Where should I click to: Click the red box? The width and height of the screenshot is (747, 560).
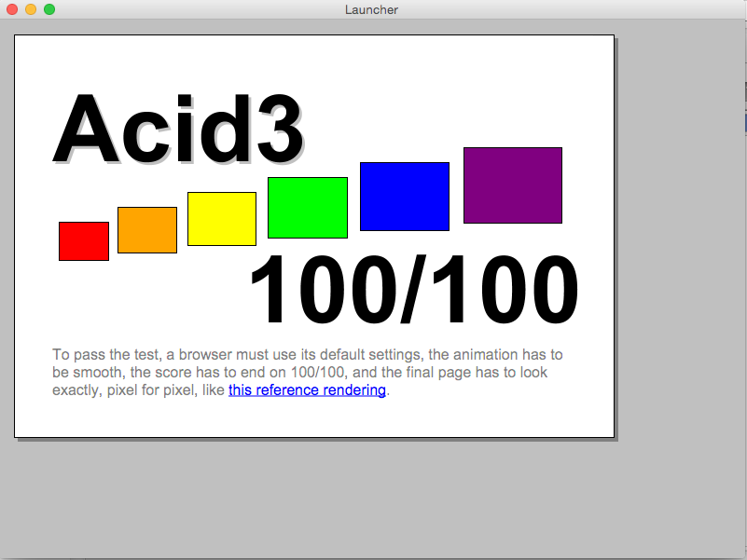(x=84, y=241)
